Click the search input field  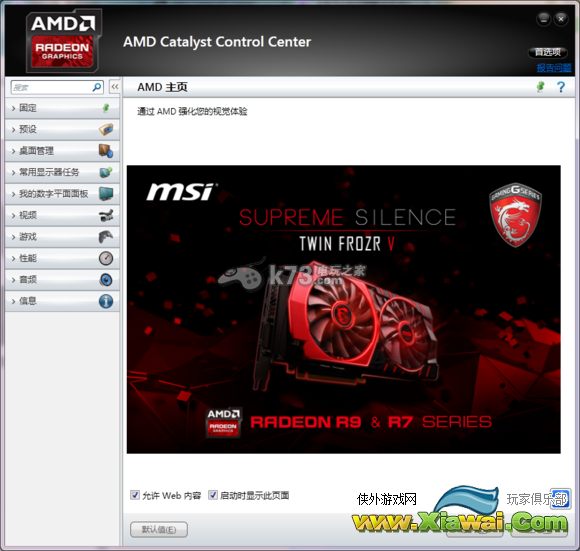[52, 87]
